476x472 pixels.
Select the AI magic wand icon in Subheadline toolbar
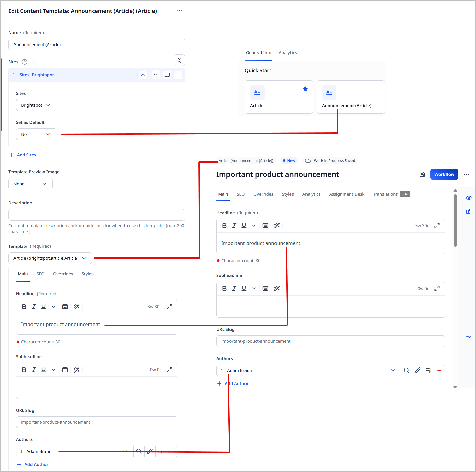point(277,288)
